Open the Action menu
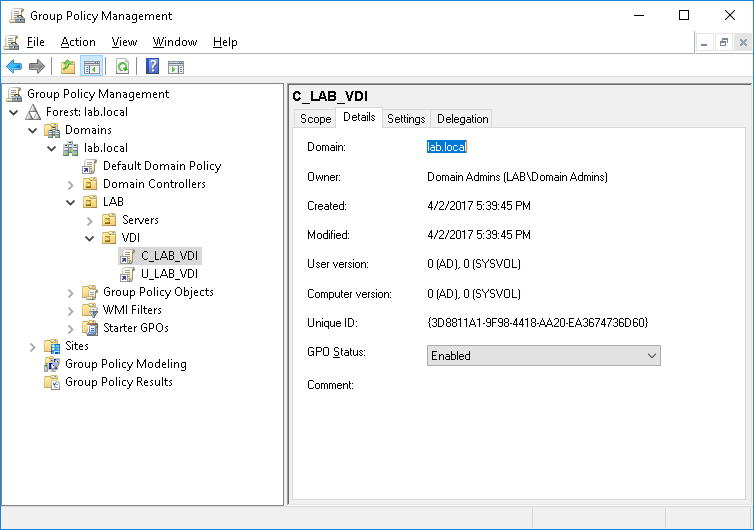Screen dimensions: 754x530 [78, 42]
